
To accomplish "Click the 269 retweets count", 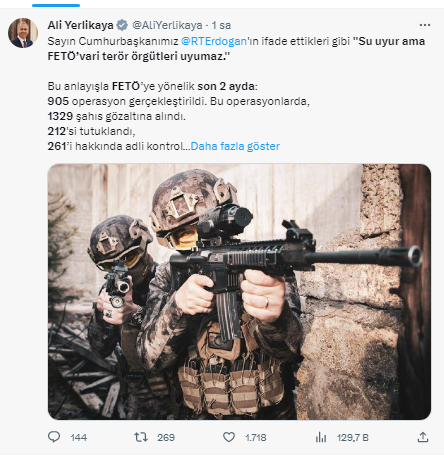I will tap(166, 437).
